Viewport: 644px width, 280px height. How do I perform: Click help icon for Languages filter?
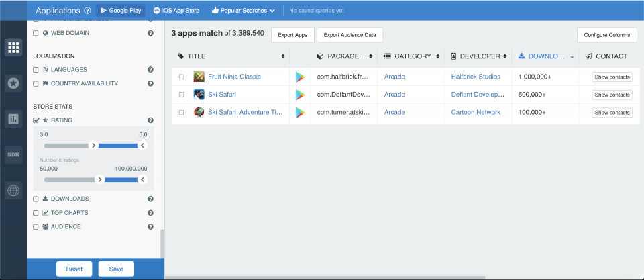[x=150, y=70]
